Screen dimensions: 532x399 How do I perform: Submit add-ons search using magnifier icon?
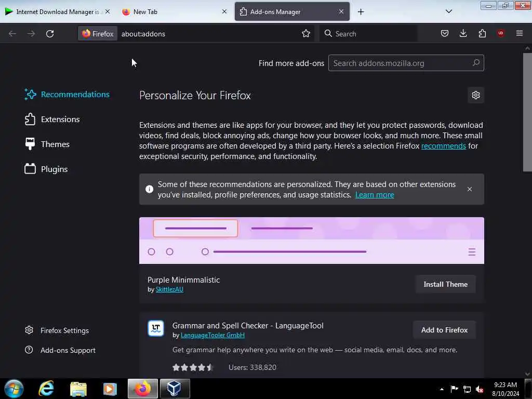point(476,63)
